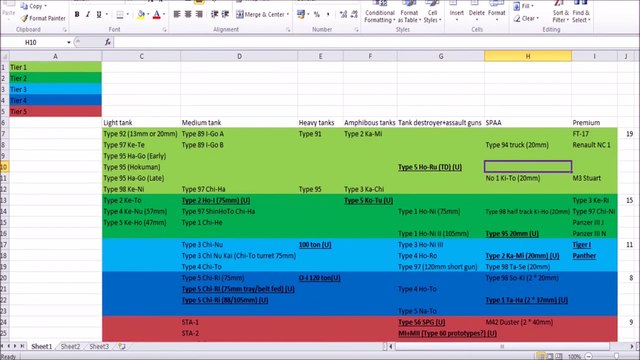Center text horizontally
The height and width of the screenshot is (360, 640).
point(188,14)
